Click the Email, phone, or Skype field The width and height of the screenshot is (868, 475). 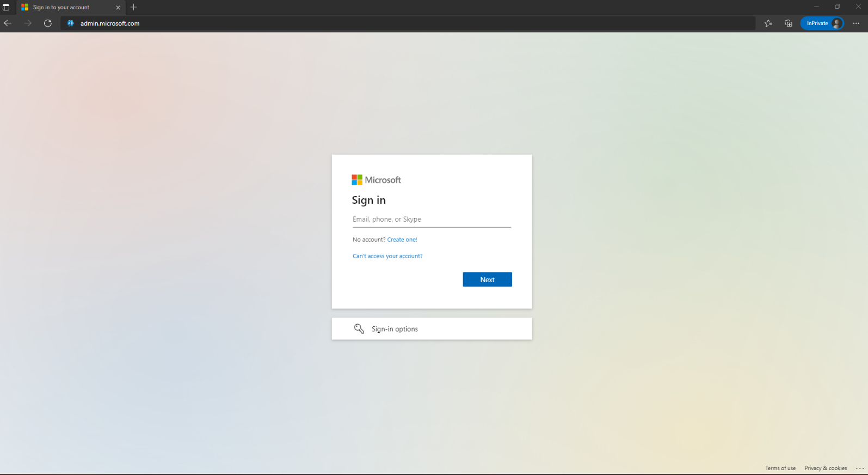click(432, 219)
